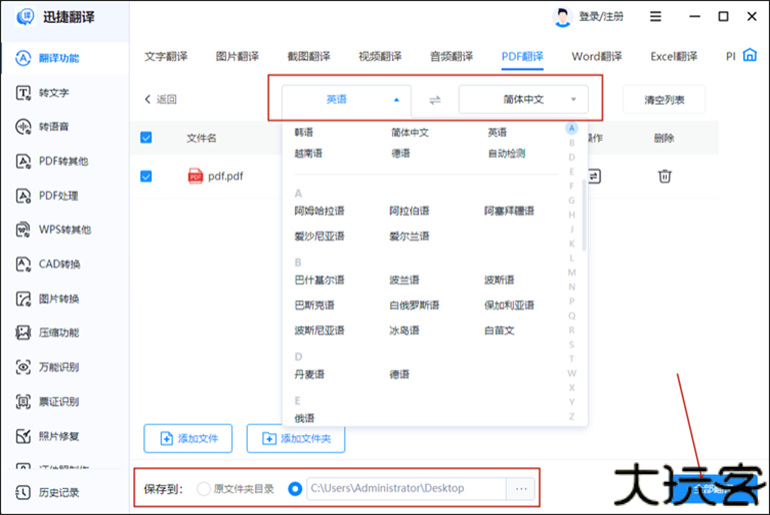Image resolution: width=770 pixels, height=515 pixels.
Task: Open the 简体中文 target language dropdown
Action: [x=523, y=100]
